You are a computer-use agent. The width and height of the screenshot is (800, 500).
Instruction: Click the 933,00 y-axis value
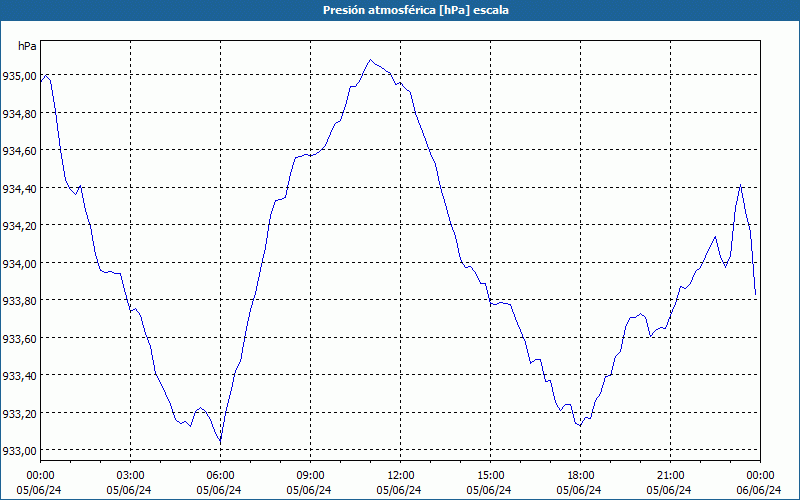coord(19,451)
